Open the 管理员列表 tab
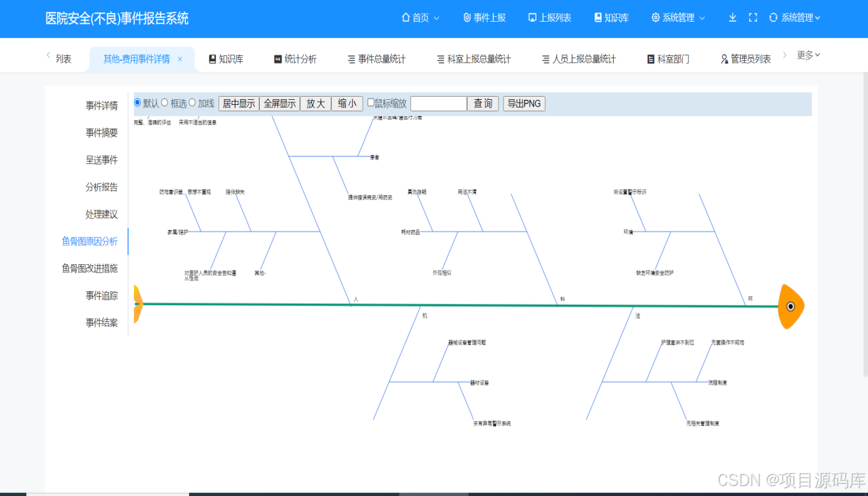This screenshot has height=496, width=868. (x=746, y=59)
